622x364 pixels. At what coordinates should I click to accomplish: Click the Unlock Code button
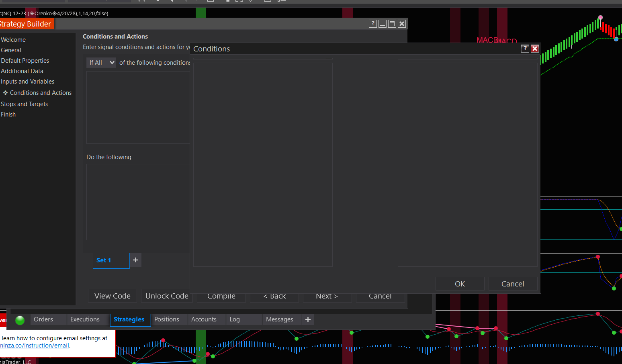pos(167,296)
